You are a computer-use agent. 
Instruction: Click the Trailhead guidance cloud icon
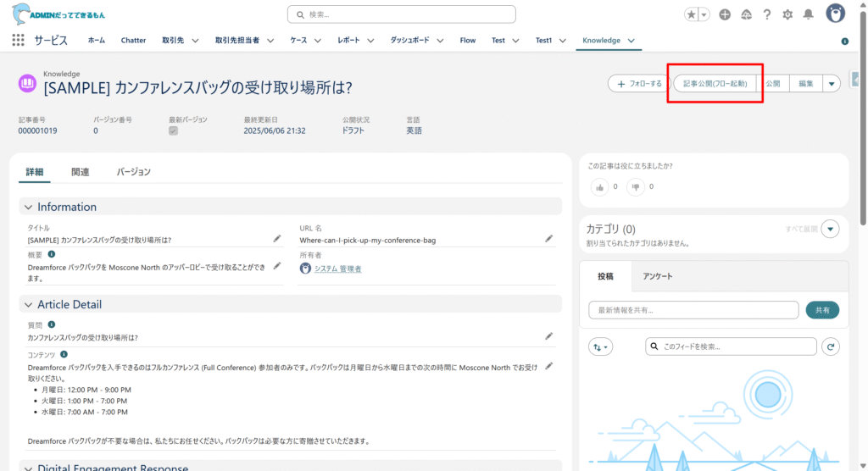[x=746, y=15]
